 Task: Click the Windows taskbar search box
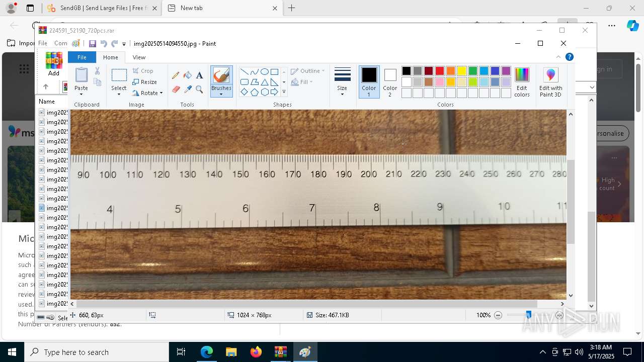coord(97,352)
